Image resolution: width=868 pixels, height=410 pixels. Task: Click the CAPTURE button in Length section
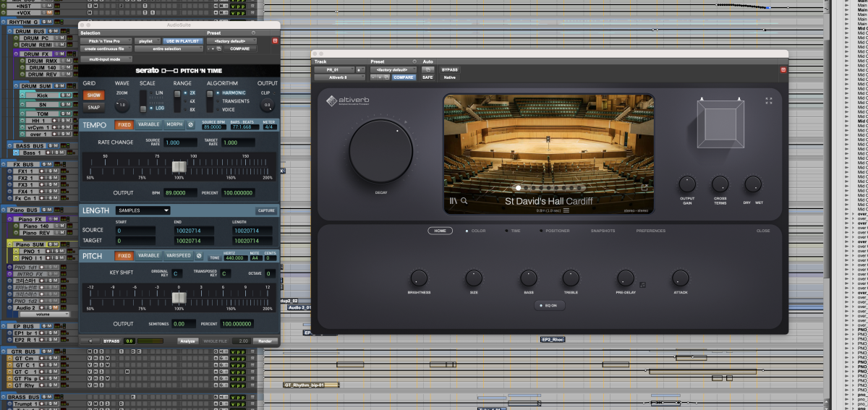point(266,211)
